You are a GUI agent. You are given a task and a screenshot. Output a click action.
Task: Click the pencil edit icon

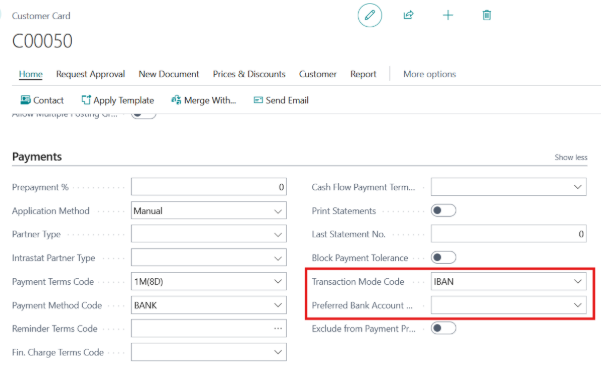tap(369, 15)
